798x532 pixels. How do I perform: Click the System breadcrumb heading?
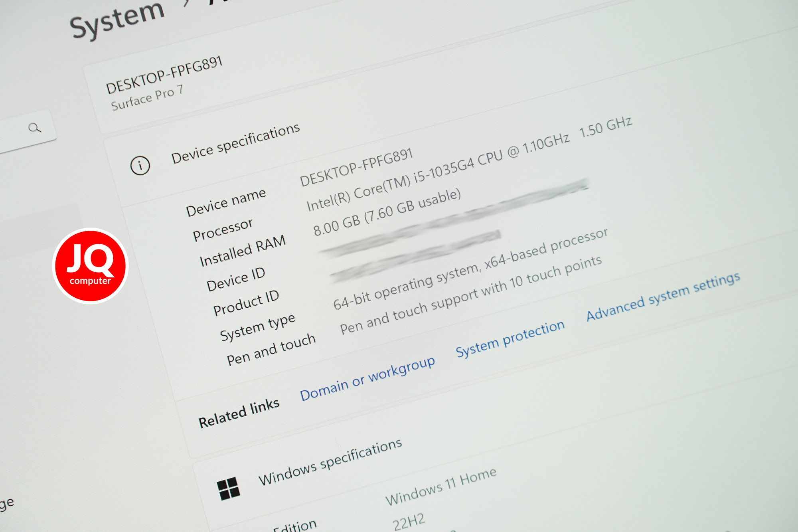117,19
